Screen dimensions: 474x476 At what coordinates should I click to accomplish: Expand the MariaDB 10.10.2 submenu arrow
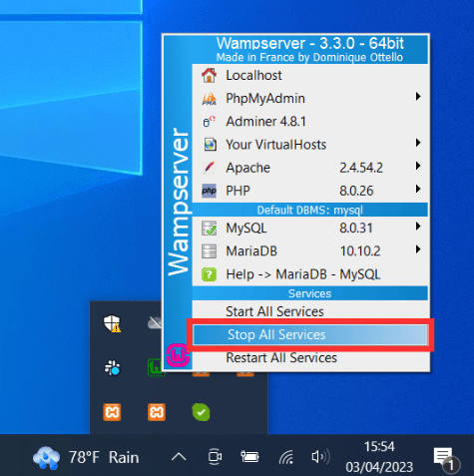418,249
